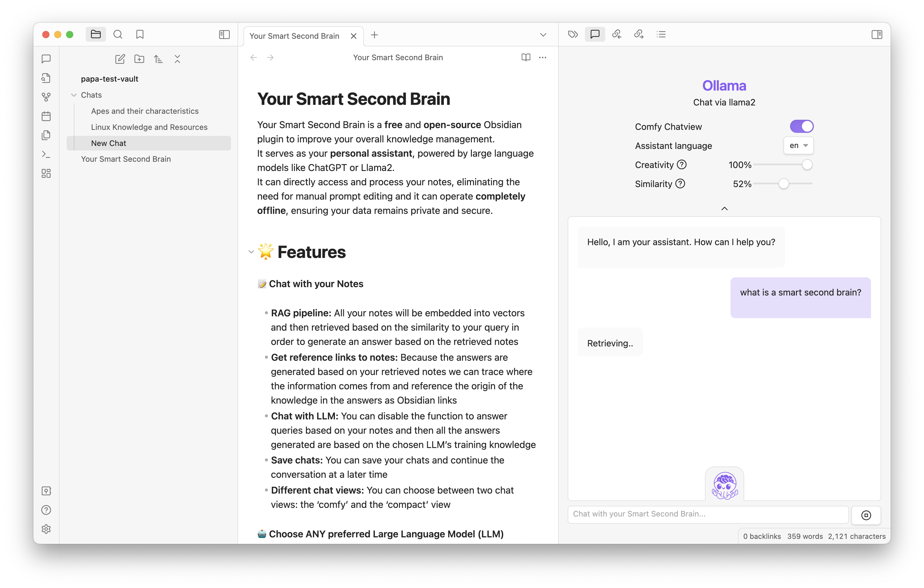The image size is (924, 588).
Task: Change the sort order icon
Action: (x=158, y=59)
